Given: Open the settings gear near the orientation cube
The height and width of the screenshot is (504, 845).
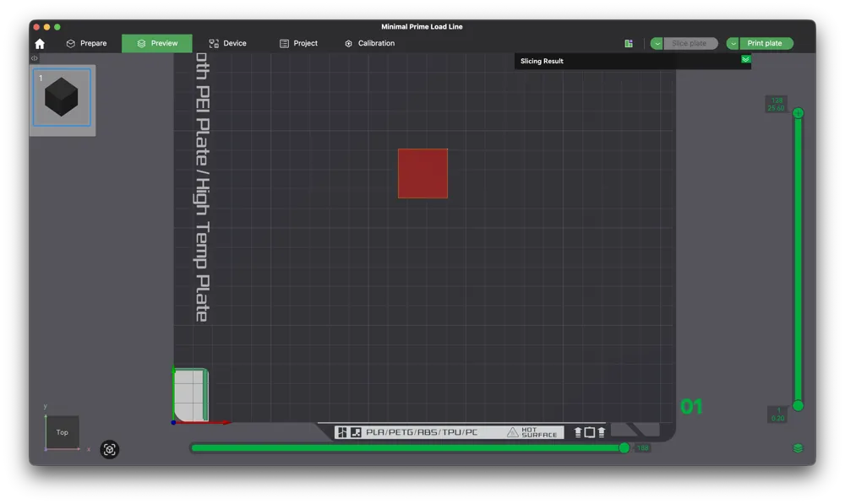Looking at the screenshot, I should point(110,449).
